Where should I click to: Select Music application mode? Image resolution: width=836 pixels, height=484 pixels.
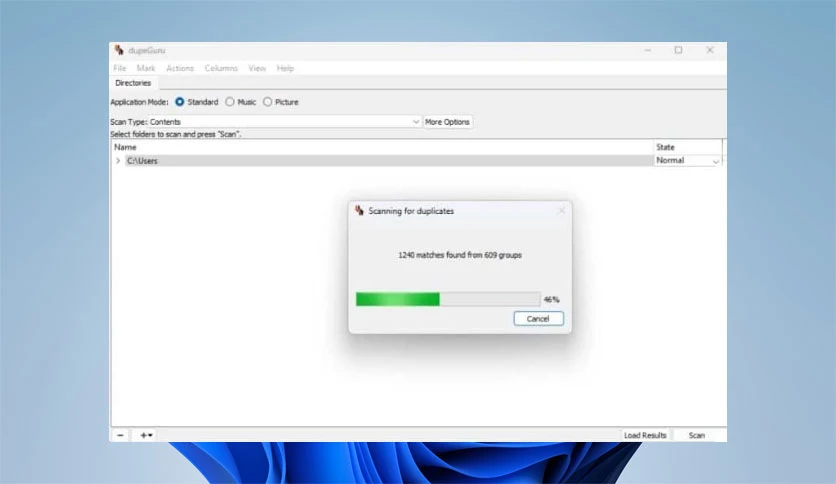point(240,102)
